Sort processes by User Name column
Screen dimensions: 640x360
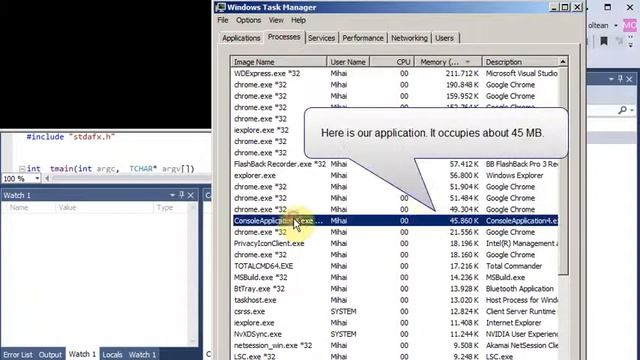click(348, 62)
